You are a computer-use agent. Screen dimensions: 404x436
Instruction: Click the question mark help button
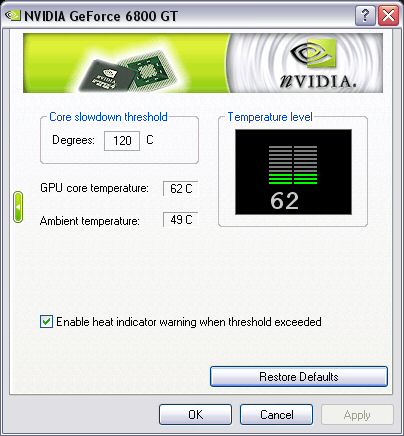click(365, 15)
